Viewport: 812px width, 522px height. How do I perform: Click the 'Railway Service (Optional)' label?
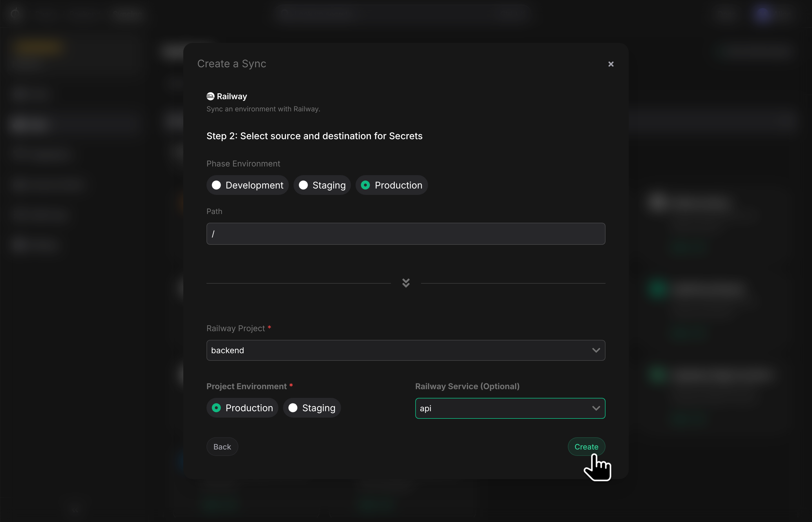[467, 386]
